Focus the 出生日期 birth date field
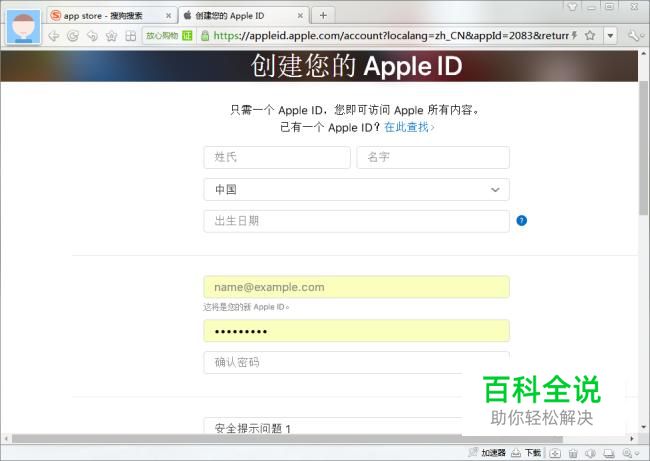Screen dimensions: 650x461 pos(357,221)
